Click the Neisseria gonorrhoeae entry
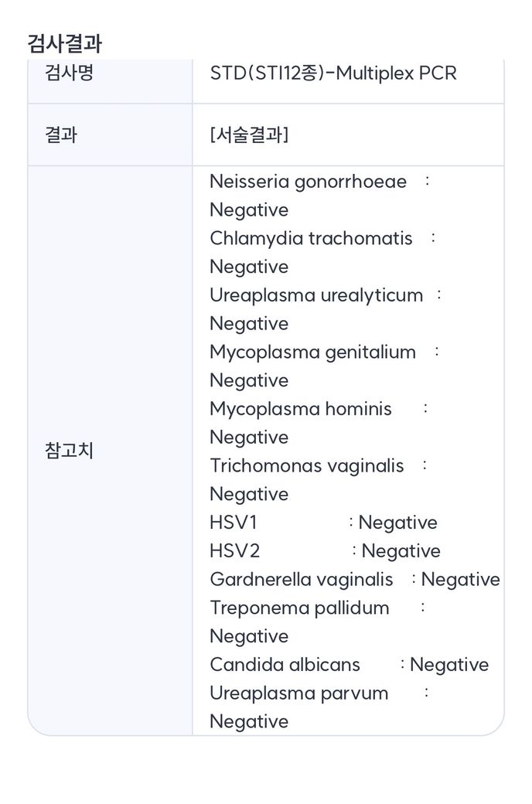Image resolution: width=532 pixels, height=804 pixels. (x=308, y=182)
